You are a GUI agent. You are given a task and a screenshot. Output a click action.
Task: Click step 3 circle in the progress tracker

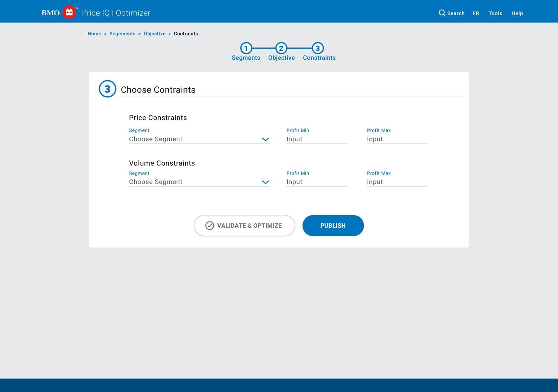[317, 48]
